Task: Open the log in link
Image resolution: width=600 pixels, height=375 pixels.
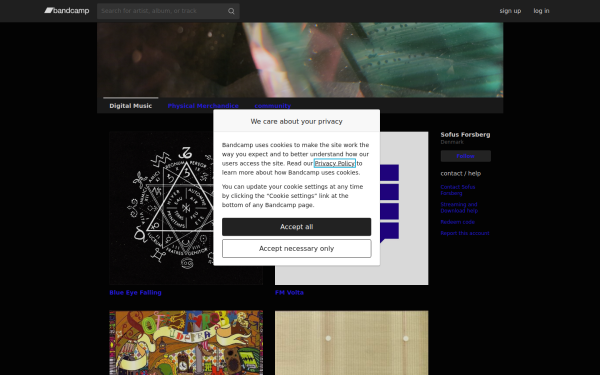Action: click(541, 11)
